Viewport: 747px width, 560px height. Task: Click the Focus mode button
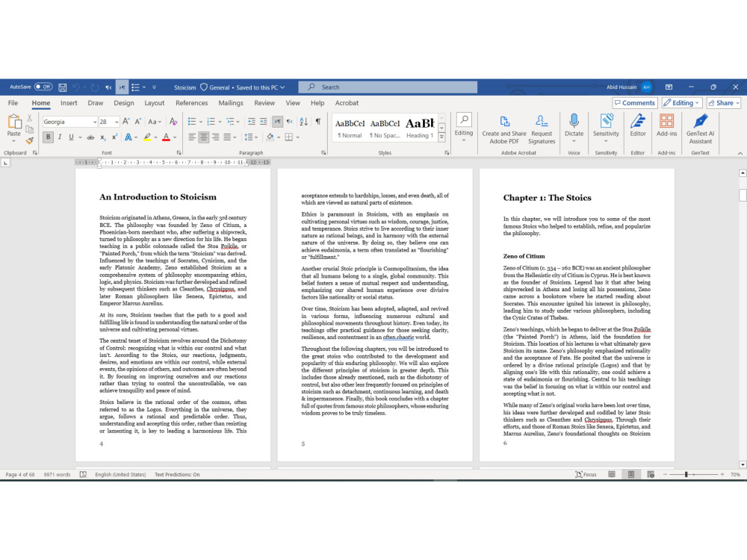click(586, 474)
